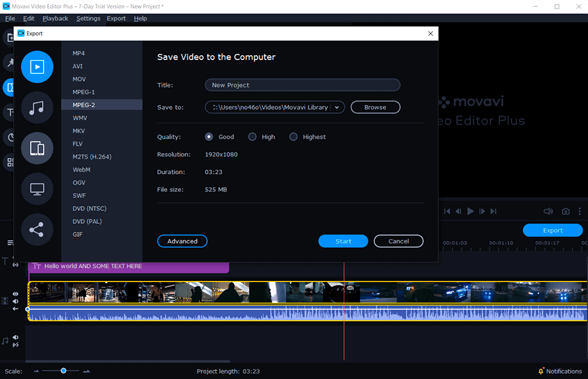Cancel the export dialog

pos(399,241)
